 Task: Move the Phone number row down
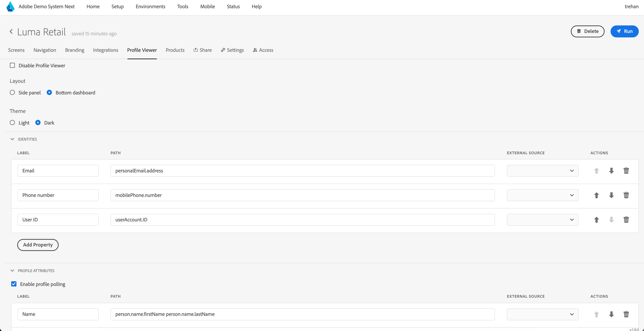(612, 195)
